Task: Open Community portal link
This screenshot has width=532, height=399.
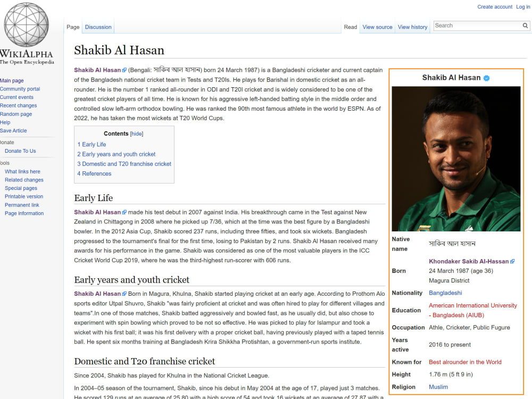Action: point(20,89)
